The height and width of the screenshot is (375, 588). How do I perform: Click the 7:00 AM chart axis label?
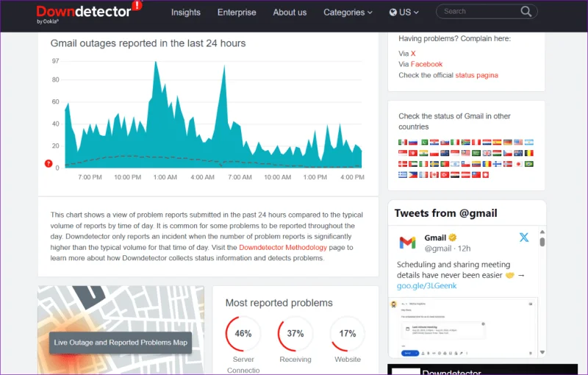(x=240, y=177)
